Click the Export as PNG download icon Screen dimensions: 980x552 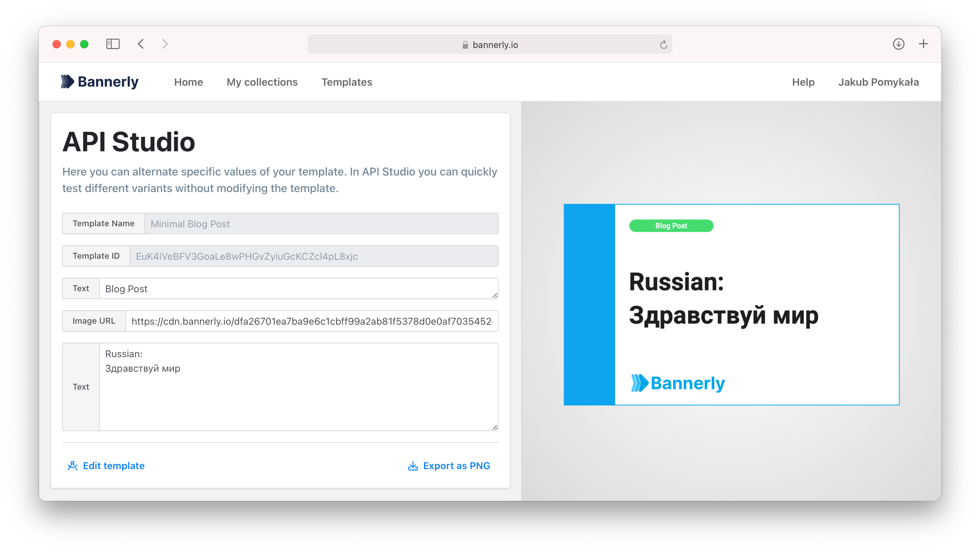pyautogui.click(x=413, y=466)
